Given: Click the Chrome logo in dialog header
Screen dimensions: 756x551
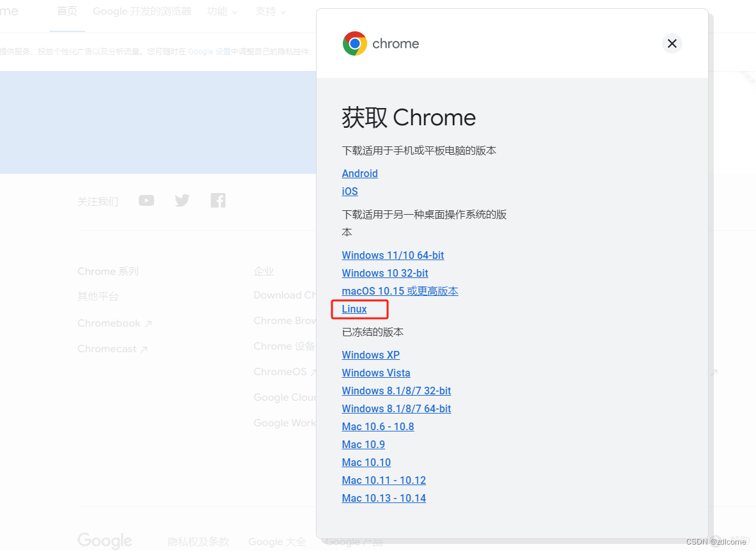Looking at the screenshot, I should pyautogui.click(x=381, y=44).
